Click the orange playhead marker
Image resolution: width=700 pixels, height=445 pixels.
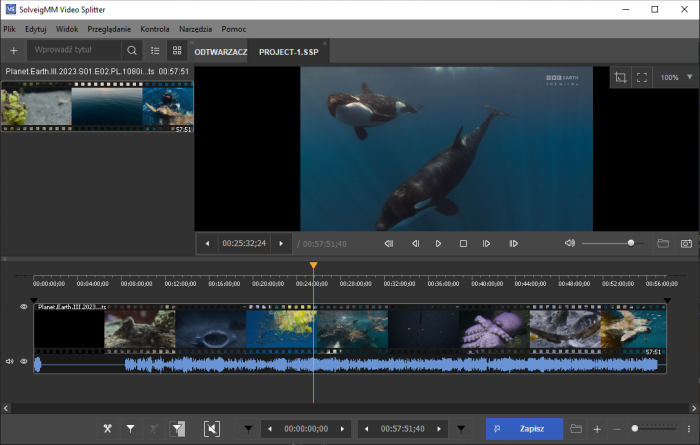[313, 266]
